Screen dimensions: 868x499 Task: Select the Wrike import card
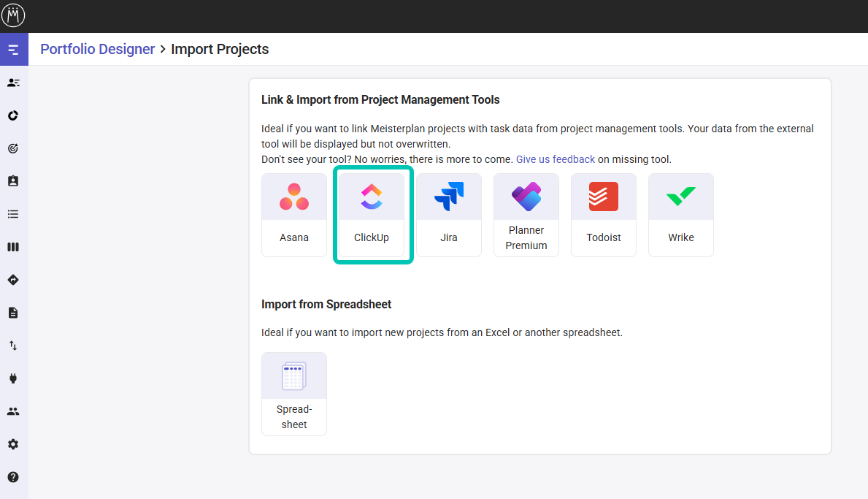point(681,215)
